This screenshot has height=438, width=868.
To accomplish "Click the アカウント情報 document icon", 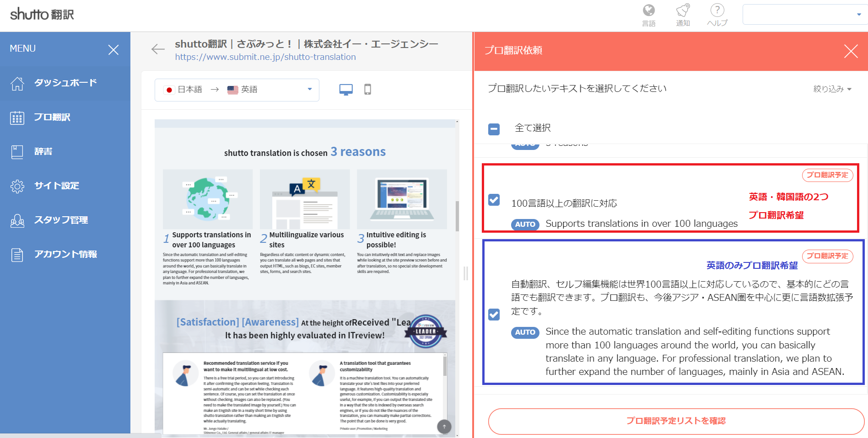I will pyautogui.click(x=17, y=255).
